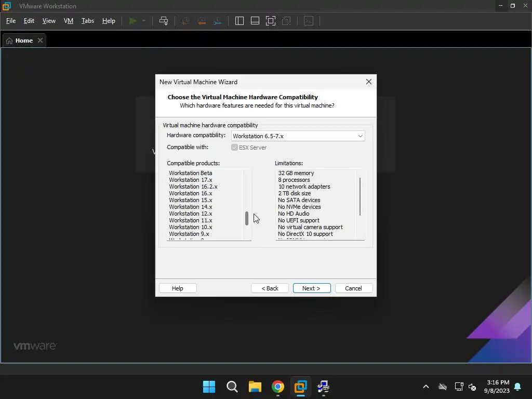This screenshot has height=399, width=532.
Task: Click the console view toolbar icon
Action: [309, 21]
